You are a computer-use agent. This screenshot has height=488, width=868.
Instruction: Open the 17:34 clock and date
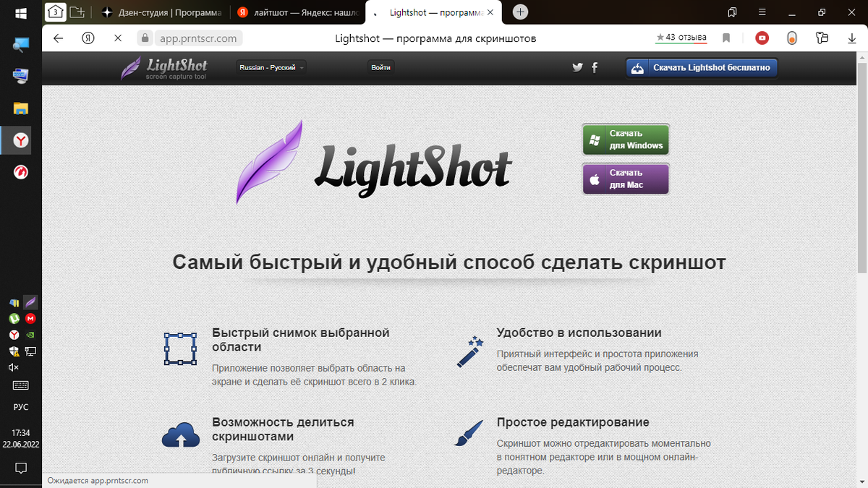[x=21, y=438]
